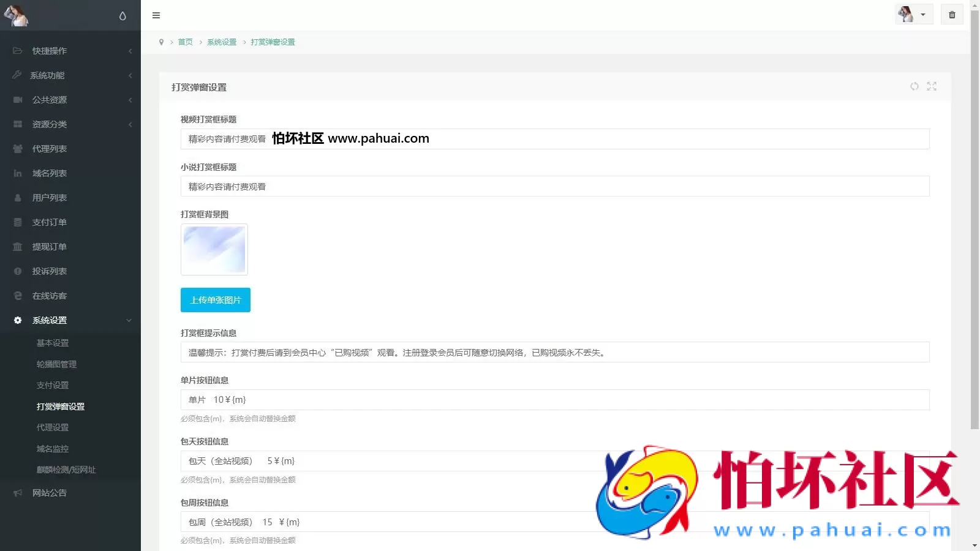
Task: Click the 投诉列表 complaints icon
Action: tap(17, 271)
